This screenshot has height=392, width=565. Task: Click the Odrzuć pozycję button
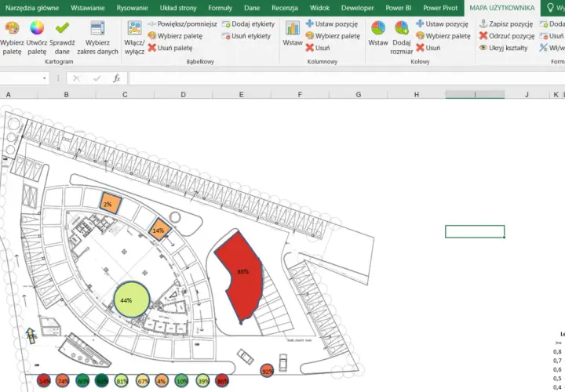tap(507, 36)
